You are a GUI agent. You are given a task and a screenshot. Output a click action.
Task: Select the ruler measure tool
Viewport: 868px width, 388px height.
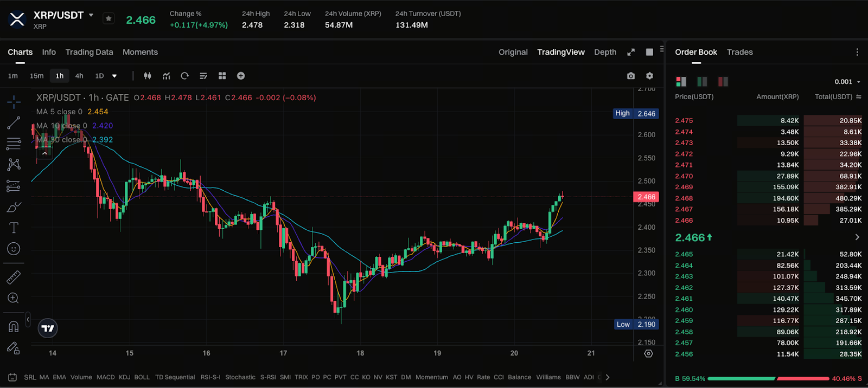coord(14,277)
